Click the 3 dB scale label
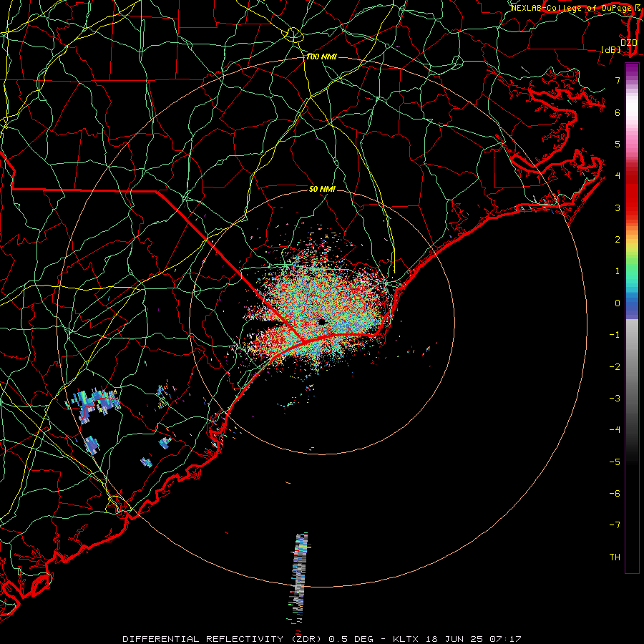This screenshot has width=644, height=644. (618, 208)
